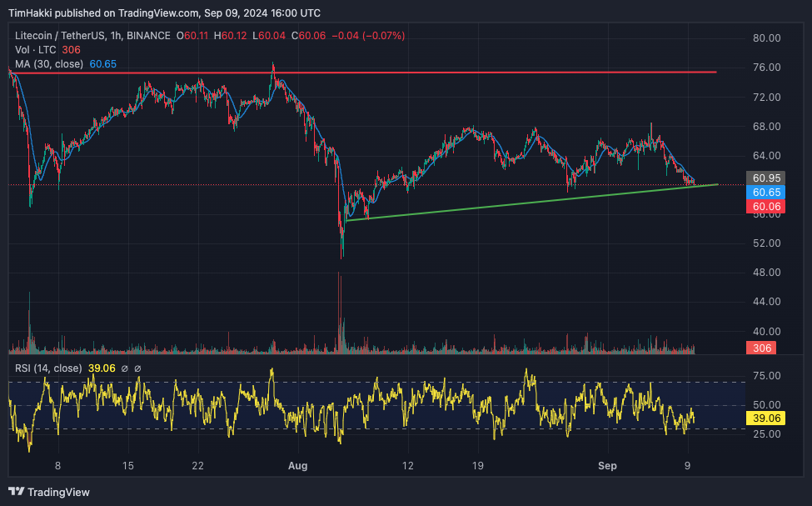This screenshot has height=506, width=812.
Task: Click the 50.00 RSI axis label
Action: coord(766,405)
